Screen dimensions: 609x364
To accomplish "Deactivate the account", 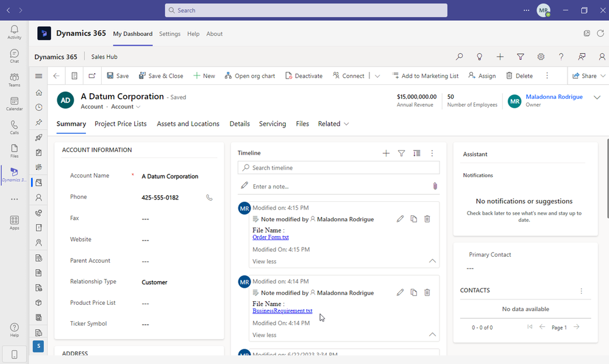I will pos(304,76).
